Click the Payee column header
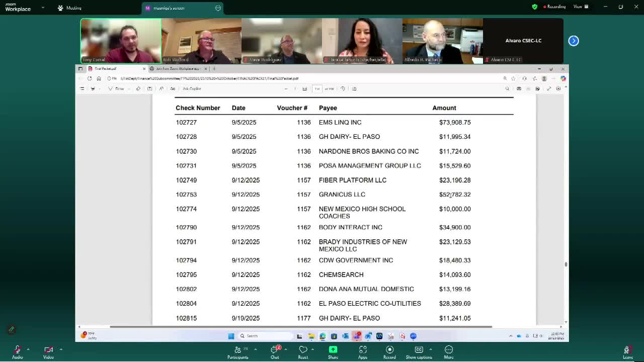 pyautogui.click(x=328, y=108)
